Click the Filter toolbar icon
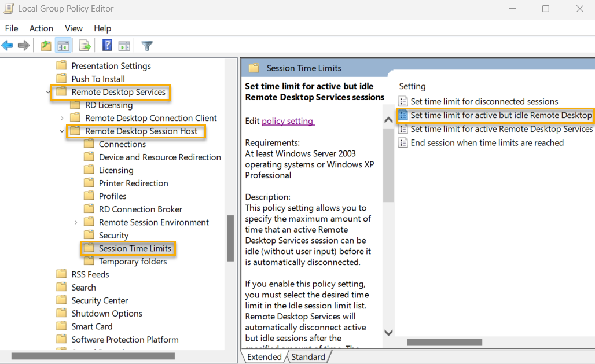The image size is (595, 364). (147, 45)
